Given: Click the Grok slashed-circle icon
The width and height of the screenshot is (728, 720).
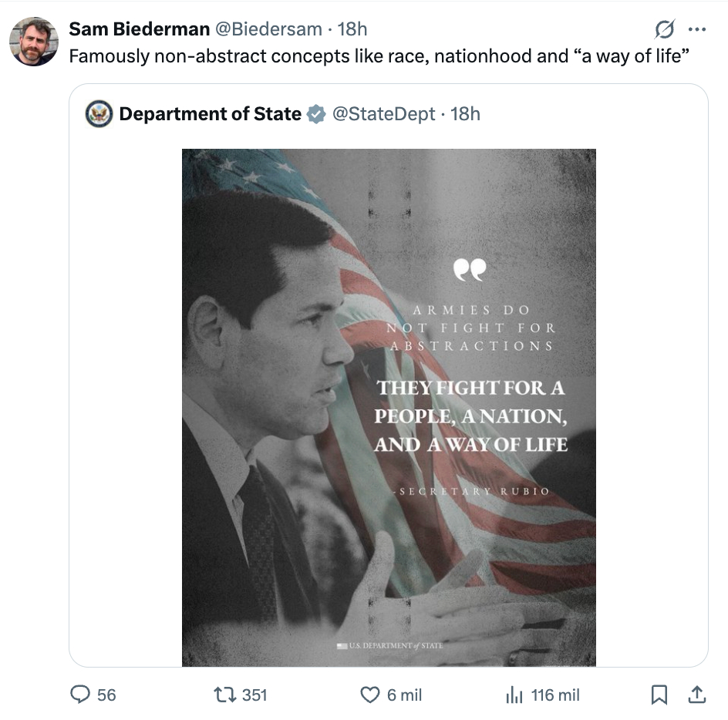Looking at the screenshot, I should point(664,29).
